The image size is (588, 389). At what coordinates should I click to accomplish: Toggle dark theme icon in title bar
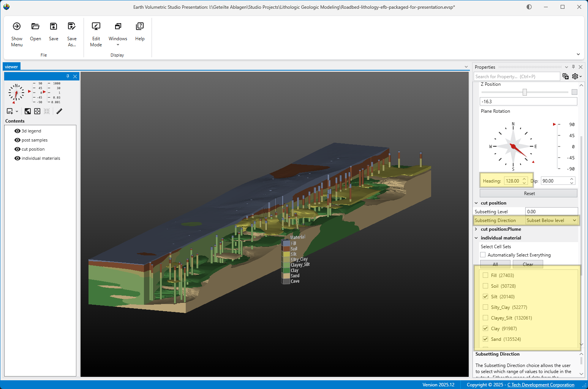[x=529, y=7]
